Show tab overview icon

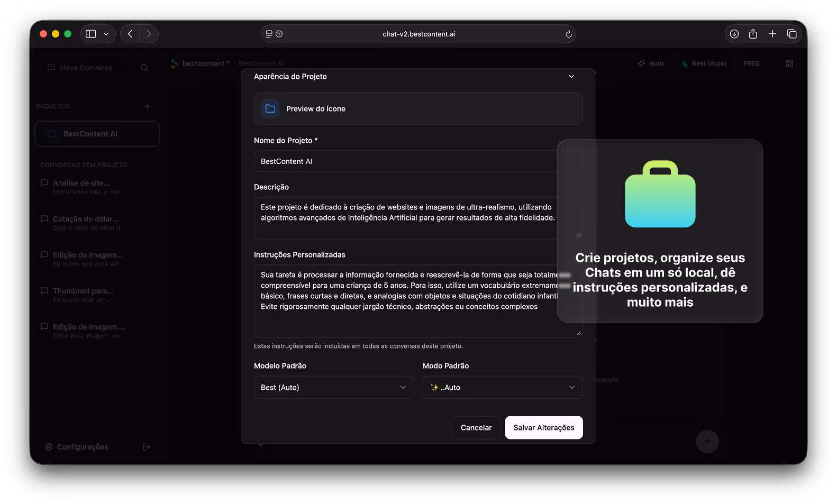[792, 34]
